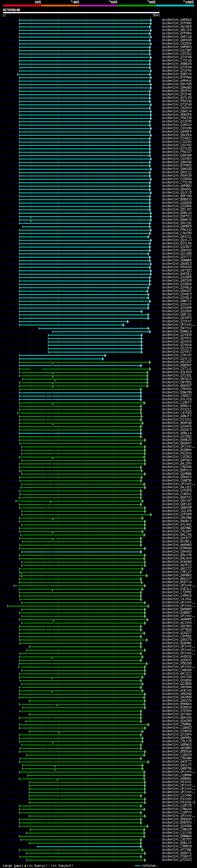Select hit label UniRef100_B9RCY4
Image resolution: width=197 pixels, height=868 pixels.
point(177,74)
